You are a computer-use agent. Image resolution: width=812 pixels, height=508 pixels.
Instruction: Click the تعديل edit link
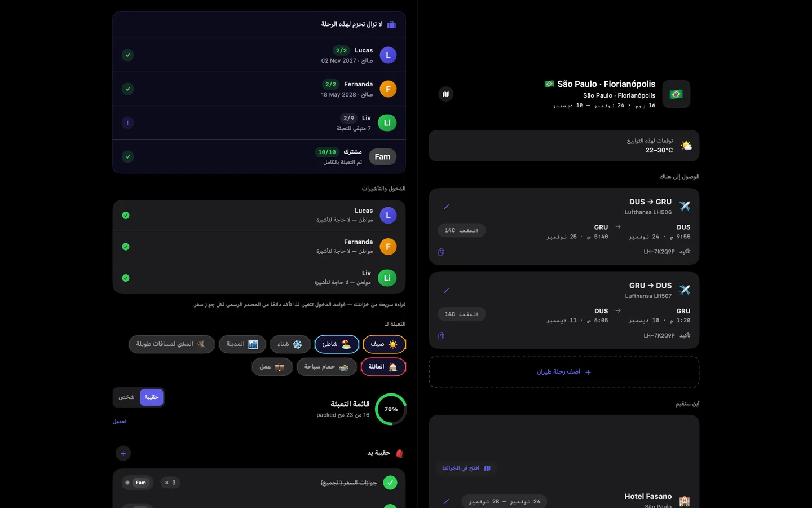(120, 422)
